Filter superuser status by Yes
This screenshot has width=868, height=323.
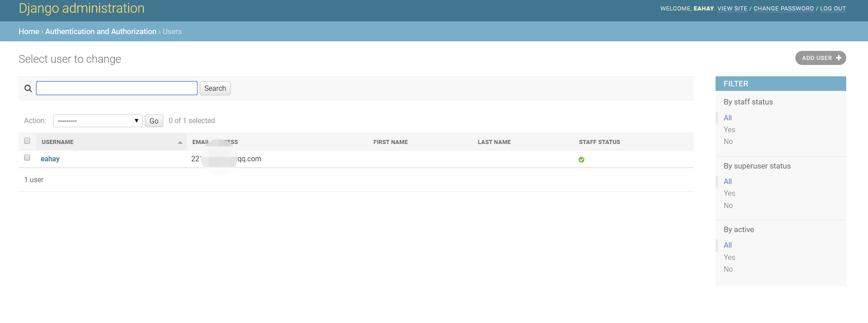(729, 193)
